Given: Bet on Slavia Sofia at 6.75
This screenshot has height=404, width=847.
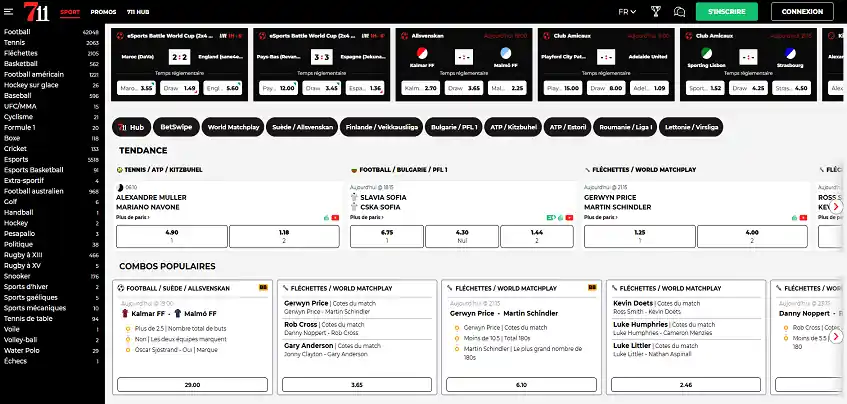Looking at the screenshot, I should [x=387, y=237].
